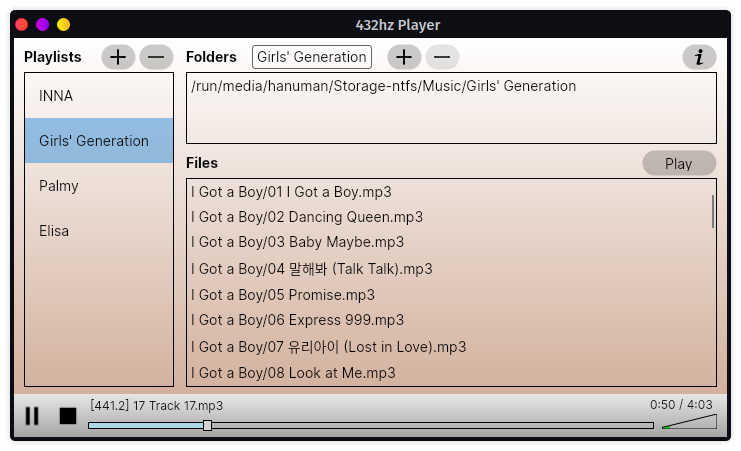The width and height of the screenshot is (741, 451).
Task: Add a folder with the plus button
Action: click(x=404, y=57)
